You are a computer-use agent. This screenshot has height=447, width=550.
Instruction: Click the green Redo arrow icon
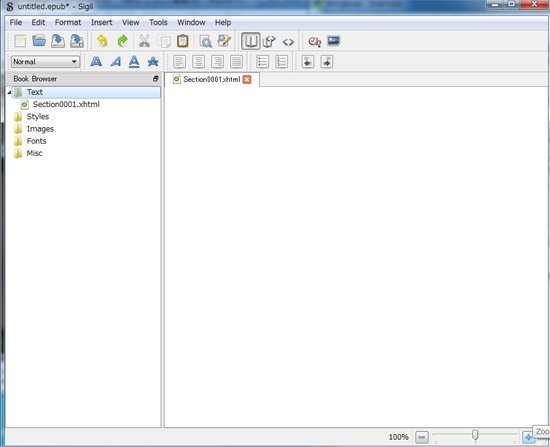click(122, 41)
